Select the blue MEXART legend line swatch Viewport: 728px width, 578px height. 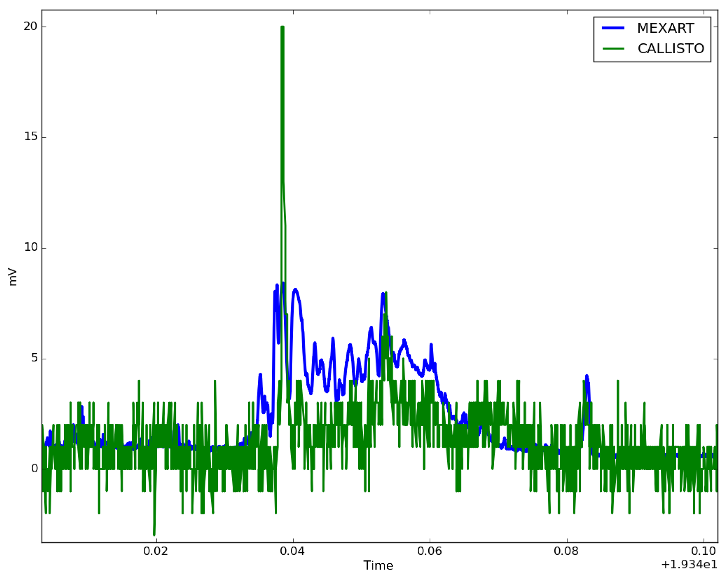613,28
